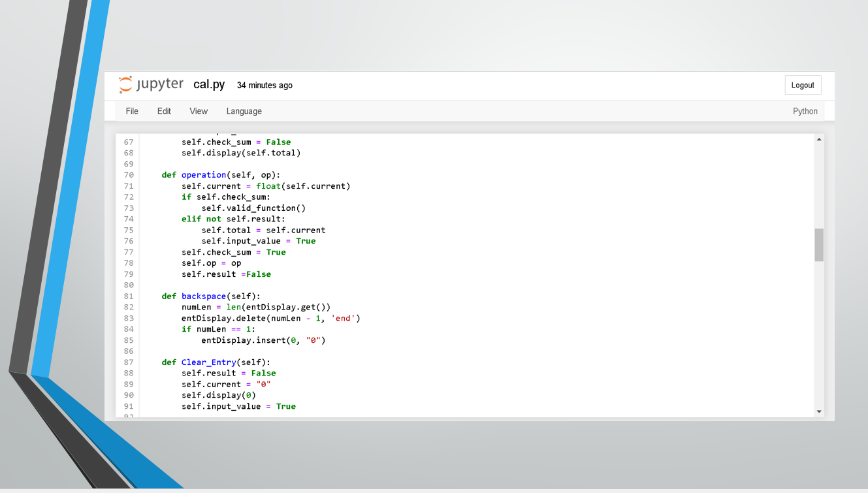The image size is (868, 493).
Task: Click line number 87 in gutter
Action: (x=128, y=362)
